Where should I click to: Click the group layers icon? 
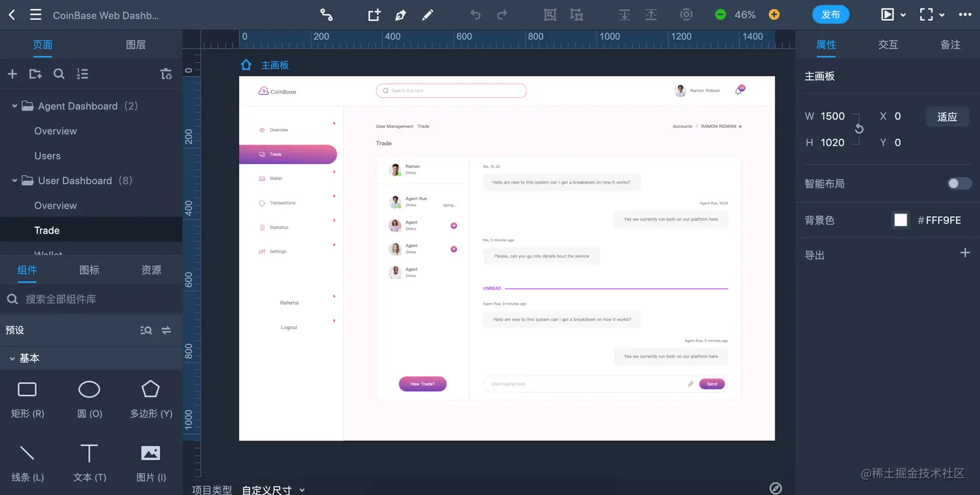(550, 14)
